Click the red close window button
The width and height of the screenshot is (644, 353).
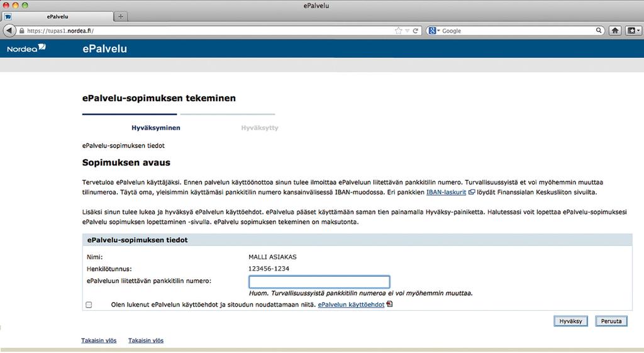pyautogui.click(x=6, y=5)
